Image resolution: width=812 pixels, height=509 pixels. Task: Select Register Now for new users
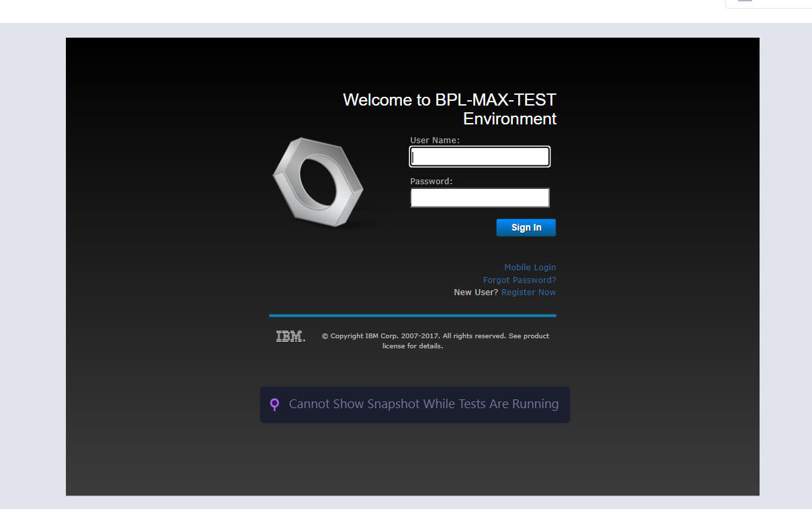click(528, 292)
